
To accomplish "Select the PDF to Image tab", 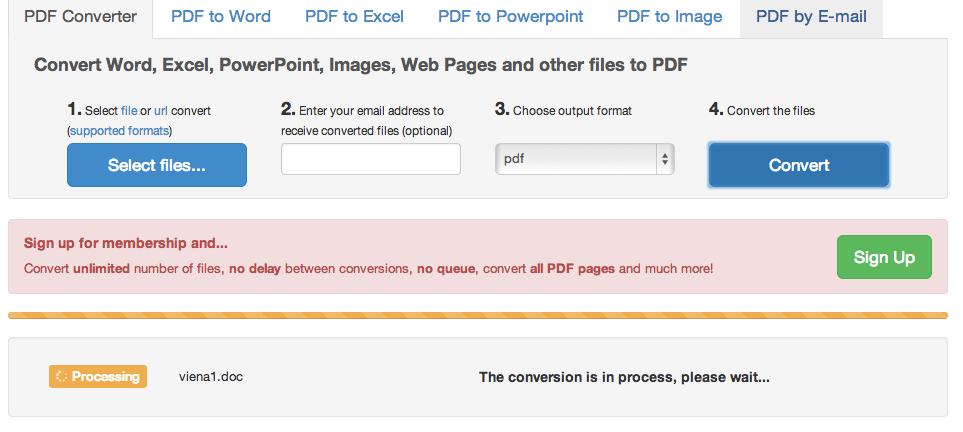I will pos(669,17).
